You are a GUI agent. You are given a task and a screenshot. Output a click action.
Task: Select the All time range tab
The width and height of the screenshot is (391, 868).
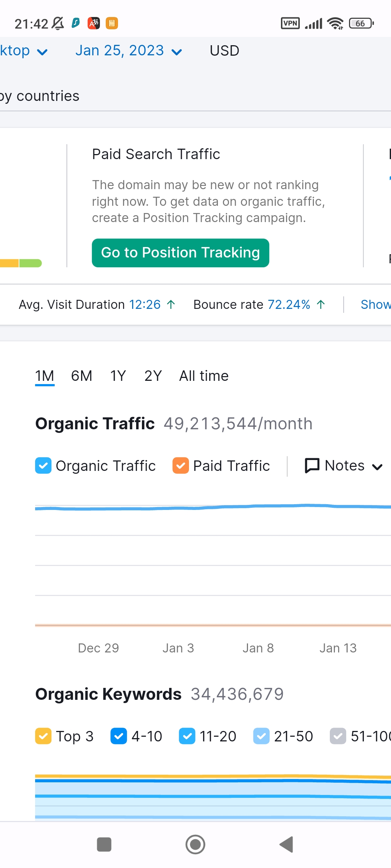coord(204,376)
